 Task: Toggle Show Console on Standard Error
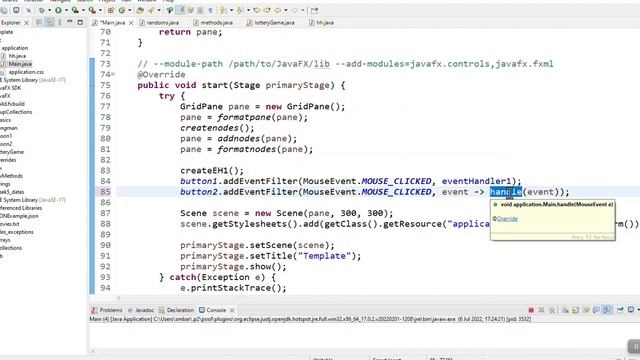(x=607, y=310)
